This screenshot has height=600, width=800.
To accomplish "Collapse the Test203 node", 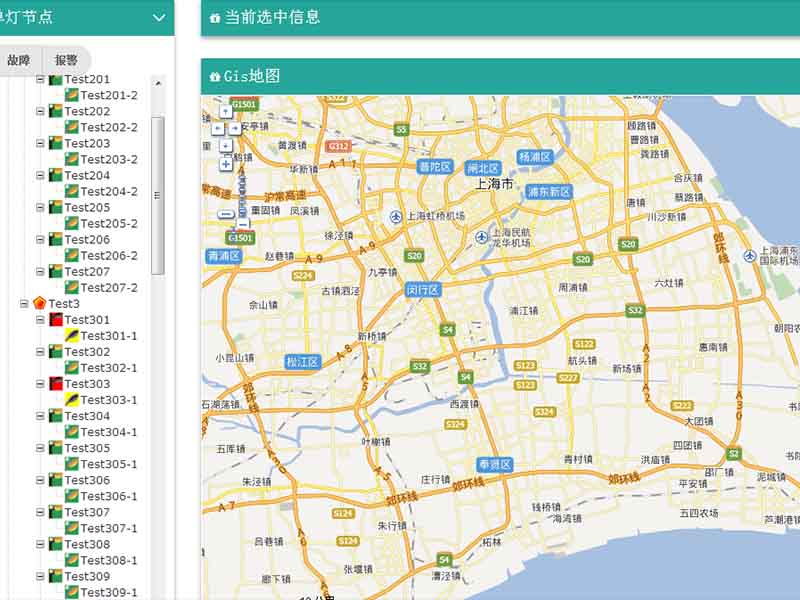I will pos(40,143).
